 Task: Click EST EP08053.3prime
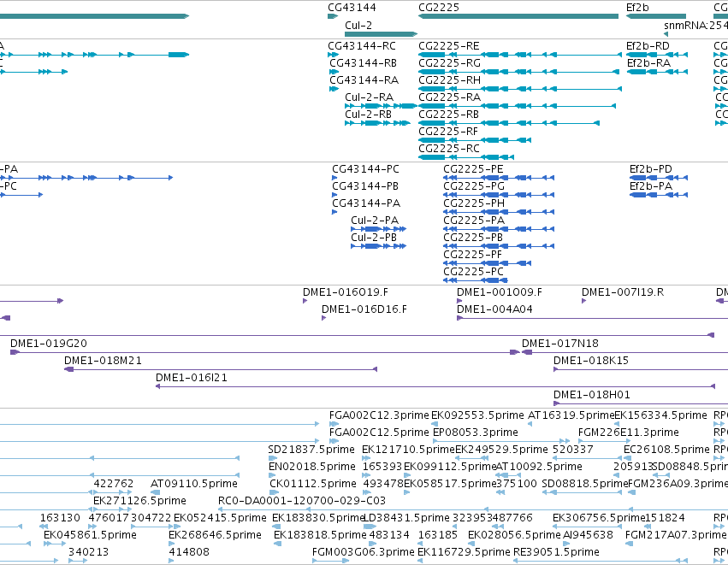tap(475, 433)
